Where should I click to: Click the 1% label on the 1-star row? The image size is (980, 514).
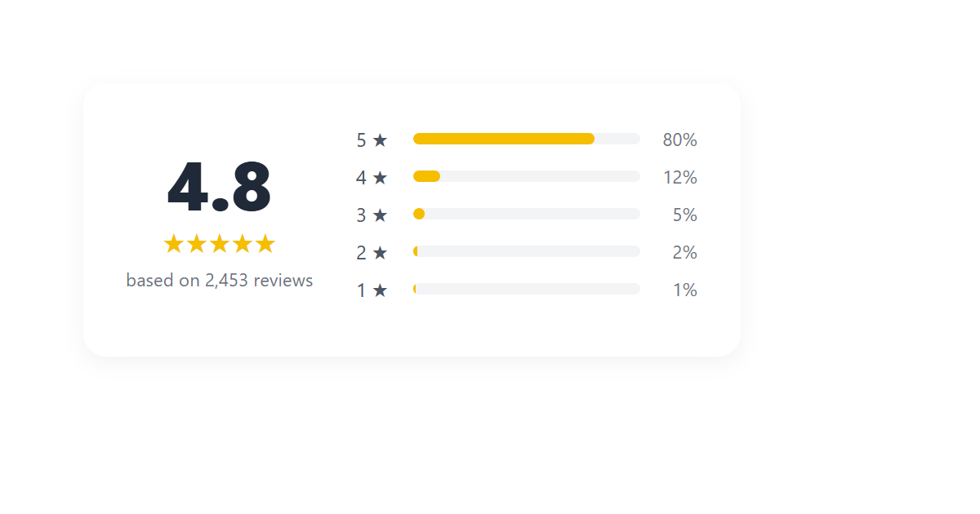(x=686, y=289)
